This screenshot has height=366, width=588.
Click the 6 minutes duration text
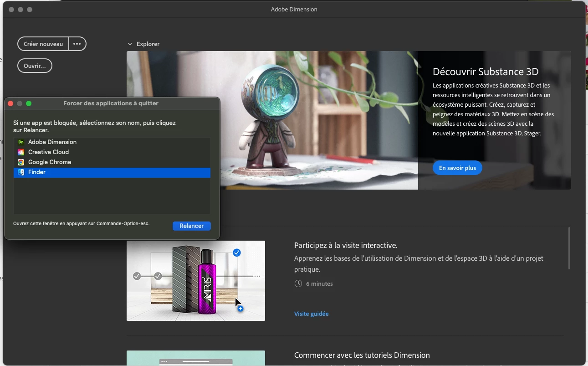[319, 284]
